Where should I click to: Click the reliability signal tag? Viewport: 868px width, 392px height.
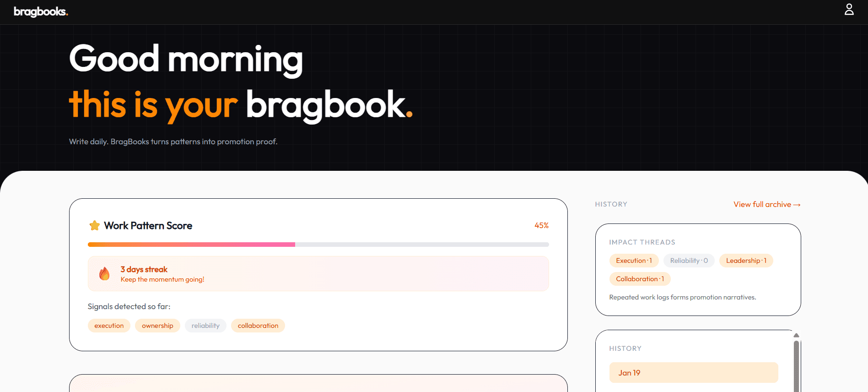(x=205, y=326)
